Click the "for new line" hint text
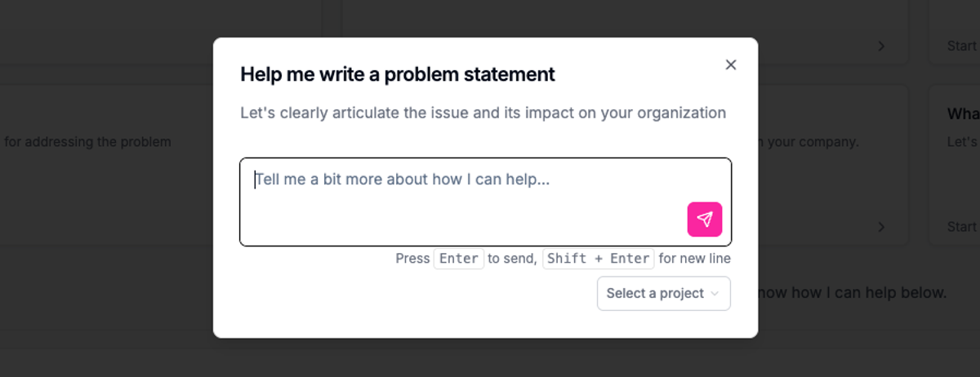 coord(694,259)
